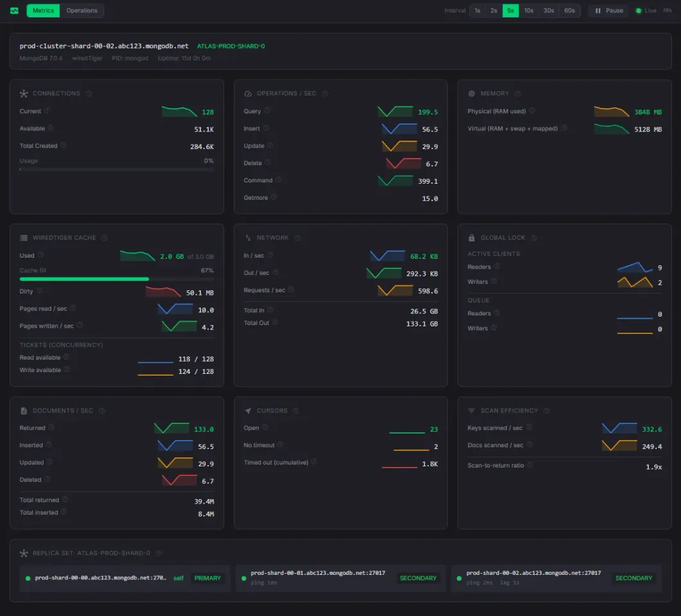Open the ATLAS-PROD-SHARD-0 link

tap(231, 46)
